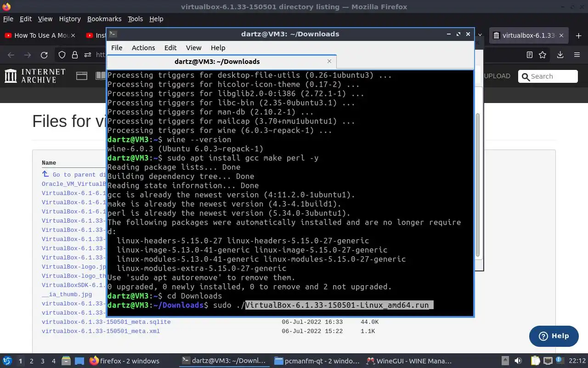Click the terminal vertical scrollbar
The image size is (588, 368).
point(477,184)
